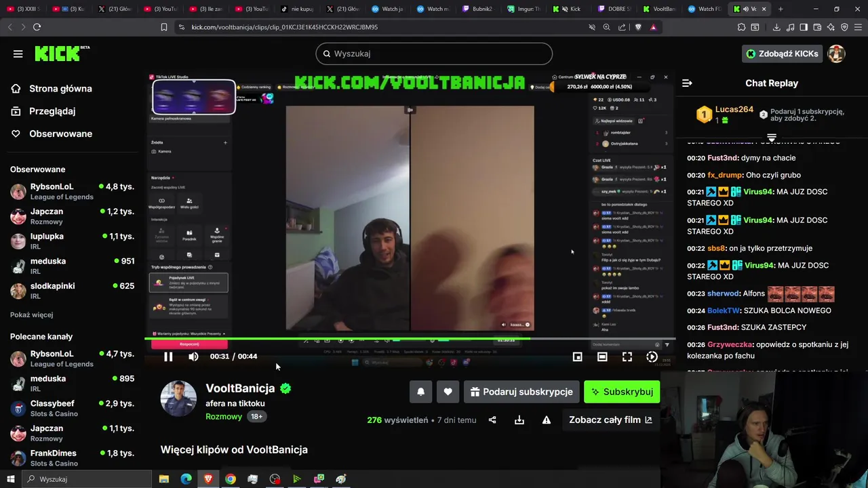Enable picture-in-picture mode for the clip
This screenshot has width=868, height=488.
click(x=577, y=357)
